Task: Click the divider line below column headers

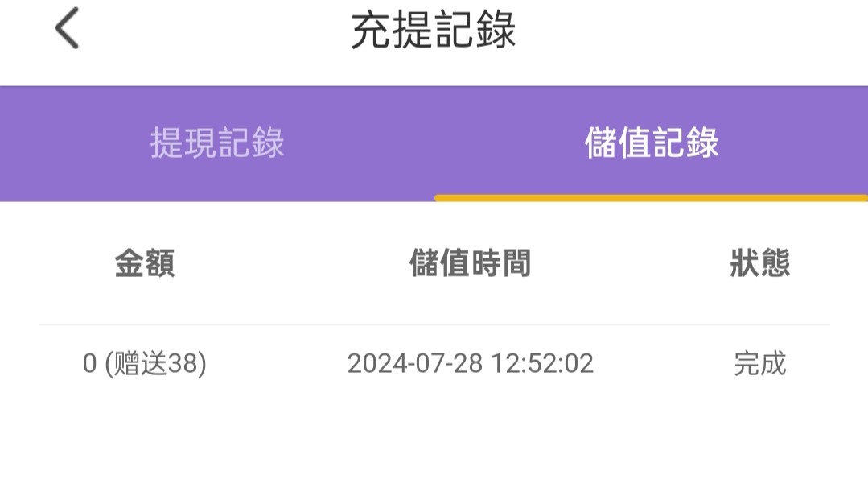Action: [434, 324]
